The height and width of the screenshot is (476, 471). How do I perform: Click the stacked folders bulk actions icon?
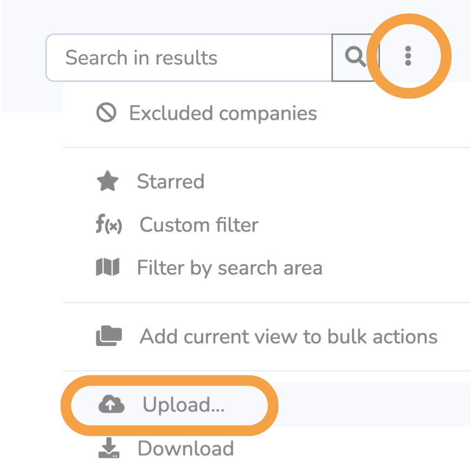coord(109,336)
